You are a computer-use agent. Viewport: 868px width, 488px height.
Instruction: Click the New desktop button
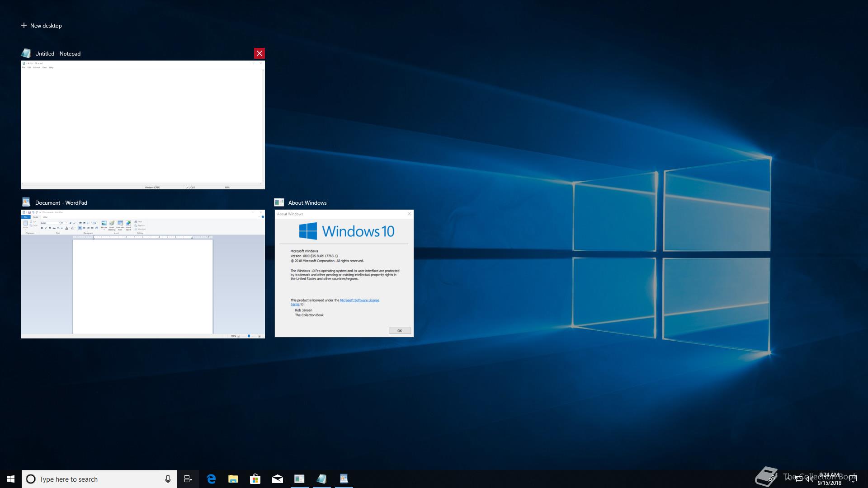click(x=41, y=26)
